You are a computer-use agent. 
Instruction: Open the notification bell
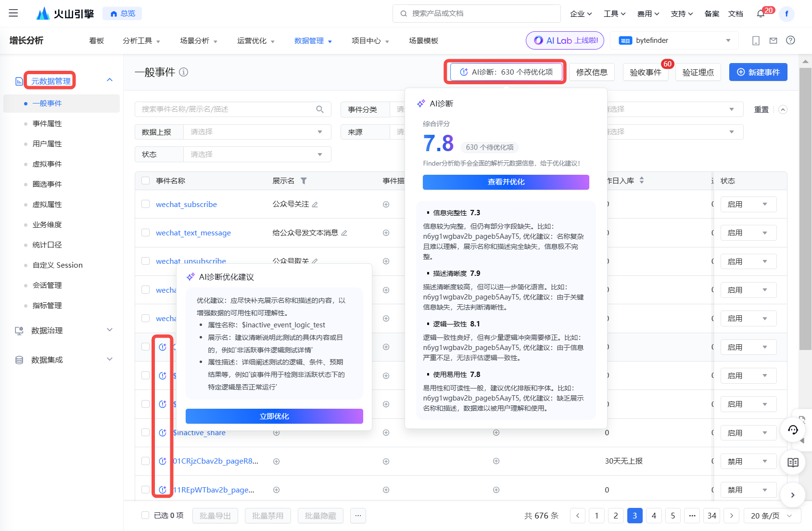(x=761, y=13)
